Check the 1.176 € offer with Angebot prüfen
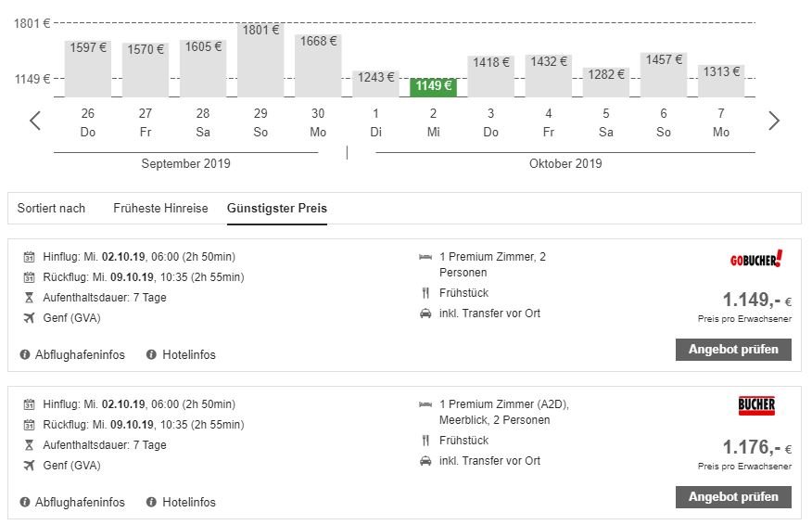Image resolution: width=812 pixels, height=525 pixels. 733,497
